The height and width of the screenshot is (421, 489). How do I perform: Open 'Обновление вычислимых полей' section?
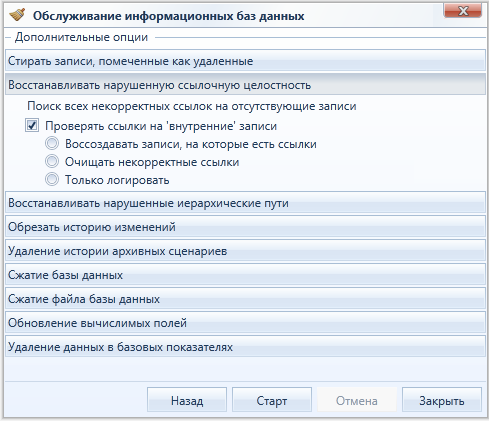pyautogui.click(x=245, y=323)
